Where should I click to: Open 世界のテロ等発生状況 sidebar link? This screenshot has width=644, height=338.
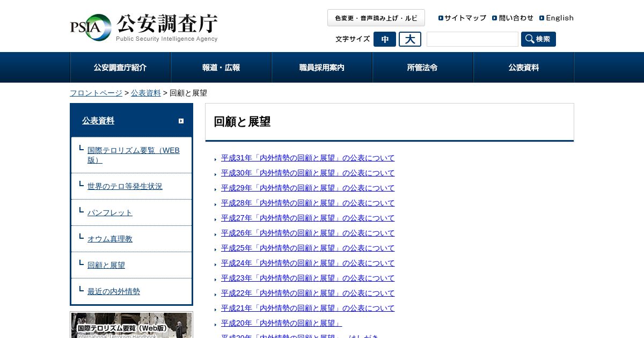point(125,186)
